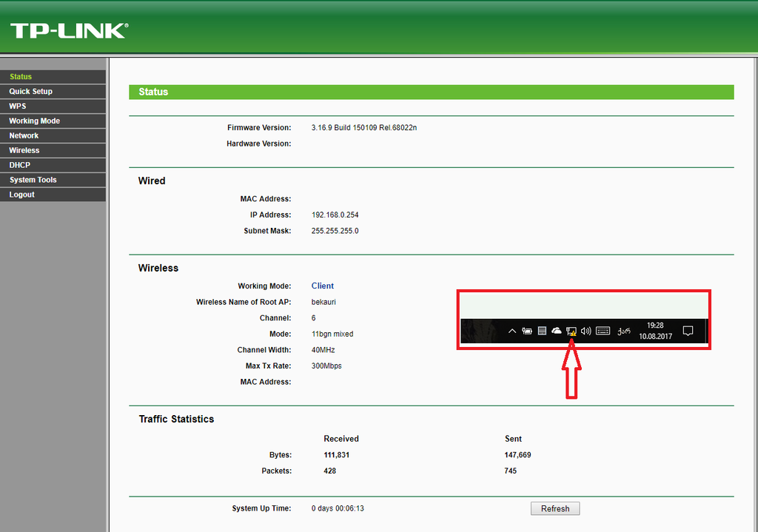Open the DHCP menu item
The image size is (758, 532).
pyautogui.click(x=53, y=165)
